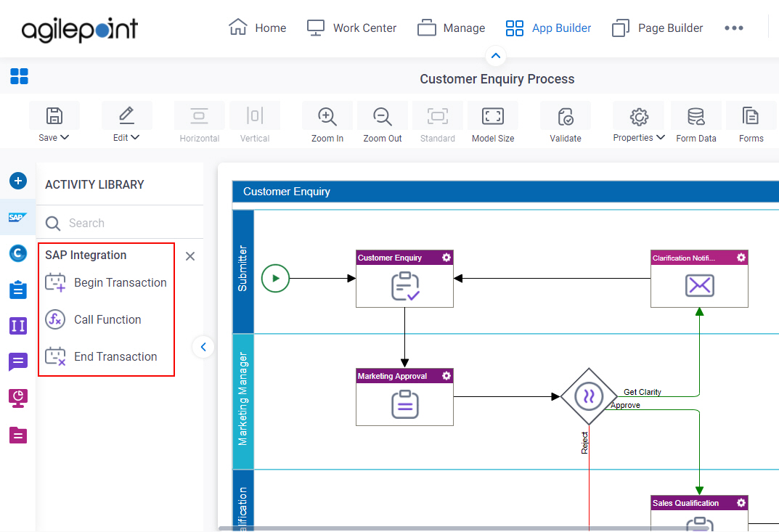Click the Vertical alignment tool
Image resolution: width=779 pixels, height=532 pixels.
coord(254,123)
